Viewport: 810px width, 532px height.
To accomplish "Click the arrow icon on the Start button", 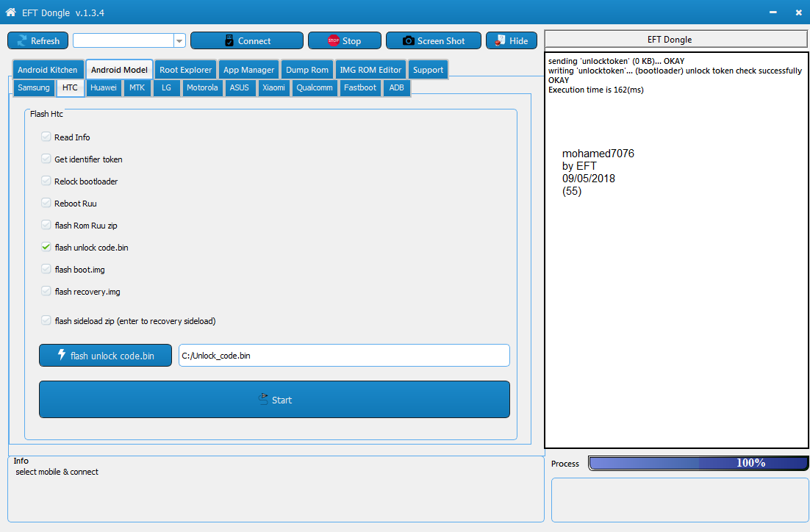I will tap(263, 399).
